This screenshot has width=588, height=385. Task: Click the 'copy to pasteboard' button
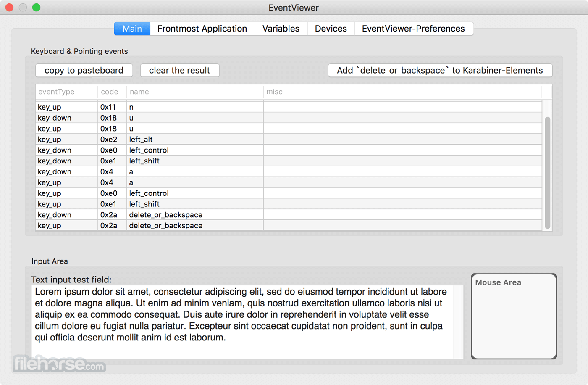coord(84,71)
